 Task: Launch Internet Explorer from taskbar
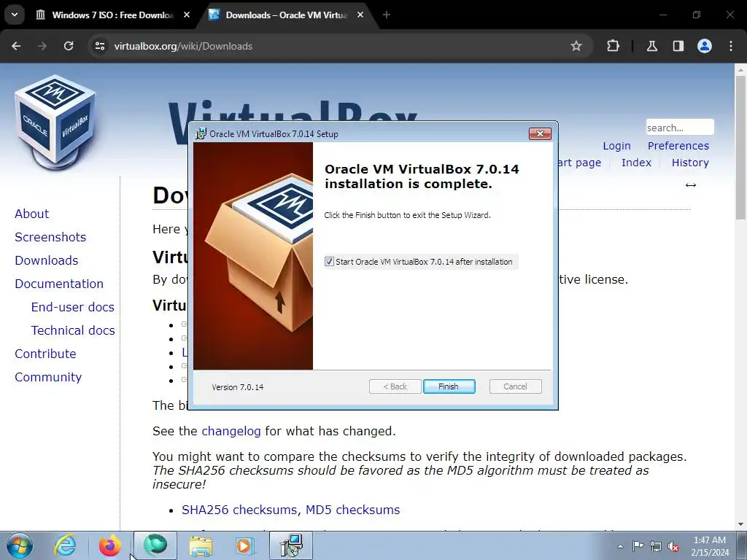pos(65,545)
